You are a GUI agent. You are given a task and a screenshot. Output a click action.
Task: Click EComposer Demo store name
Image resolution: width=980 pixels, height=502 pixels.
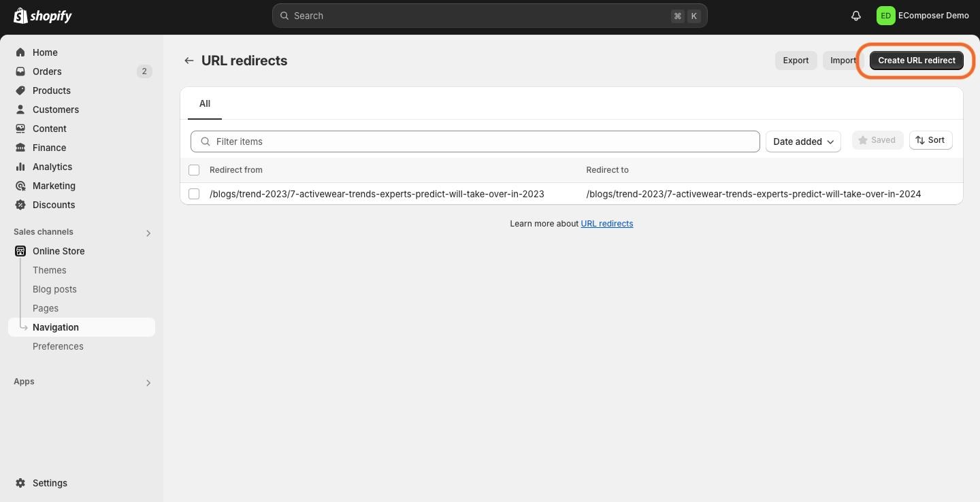pos(934,16)
